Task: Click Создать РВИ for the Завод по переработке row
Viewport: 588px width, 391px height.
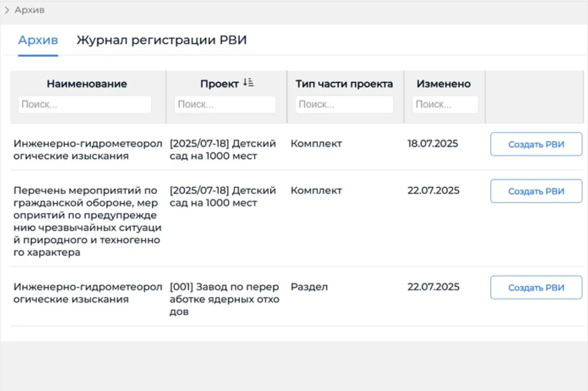Action: click(x=536, y=287)
